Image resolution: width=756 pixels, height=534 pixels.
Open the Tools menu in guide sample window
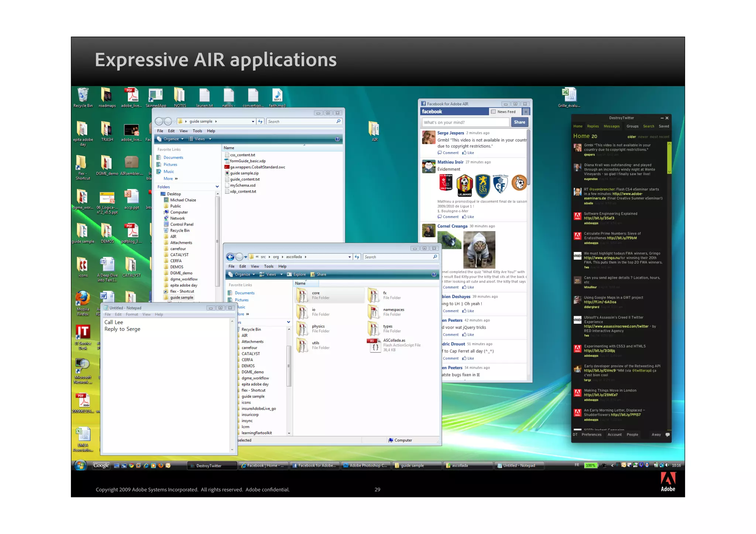click(x=197, y=131)
